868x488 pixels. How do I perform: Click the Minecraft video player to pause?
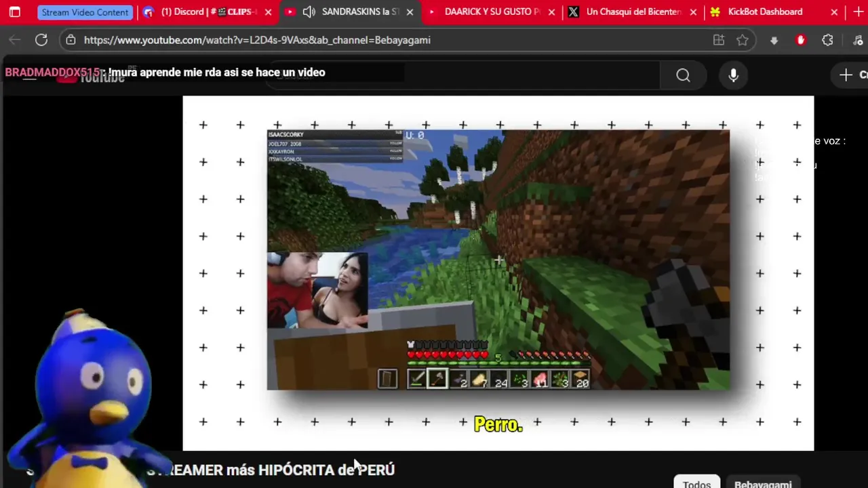(498, 272)
